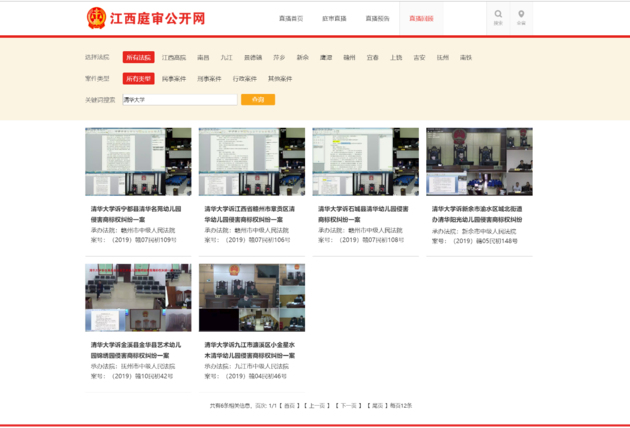Filter courts by 景德镇
The width and height of the screenshot is (630, 428).
click(253, 57)
